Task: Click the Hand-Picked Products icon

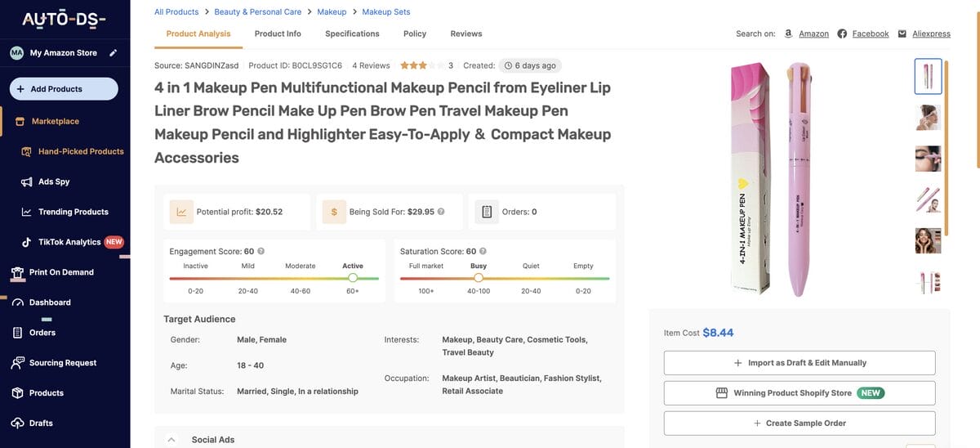Action: pos(26,151)
